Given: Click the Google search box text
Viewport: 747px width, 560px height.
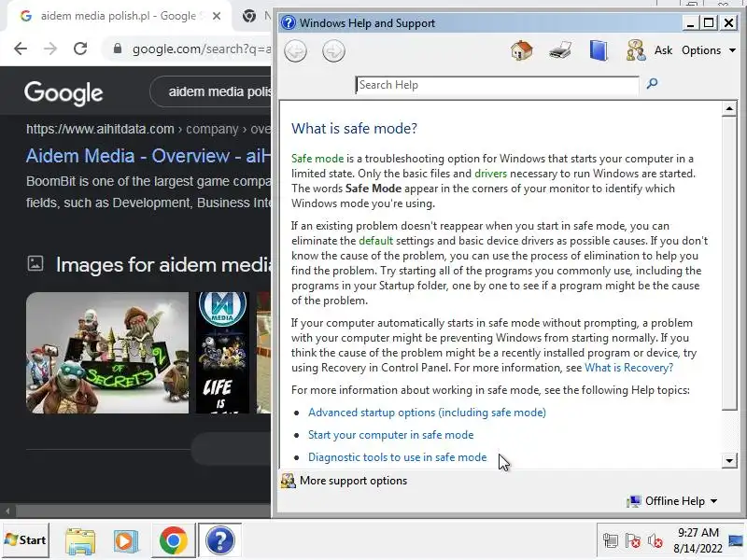Looking at the screenshot, I should 219,91.
